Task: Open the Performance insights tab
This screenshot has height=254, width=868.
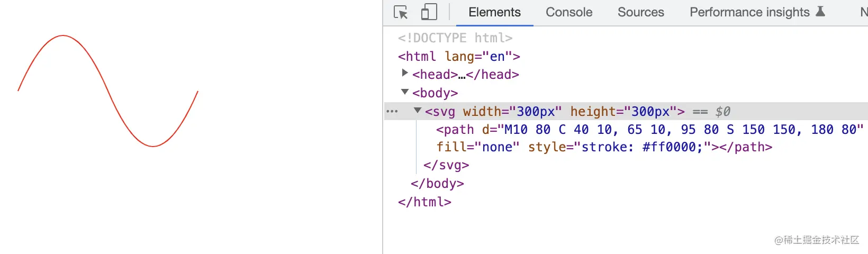Action: tap(749, 12)
